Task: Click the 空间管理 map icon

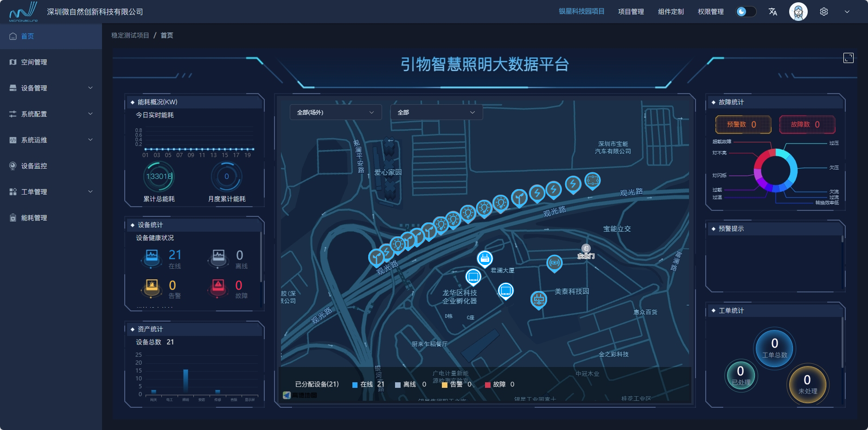Action: [x=13, y=62]
